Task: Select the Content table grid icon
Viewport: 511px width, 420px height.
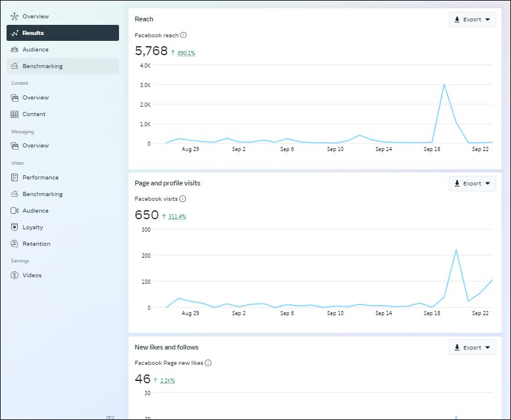Action: pyautogui.click(x=14, y=114)
